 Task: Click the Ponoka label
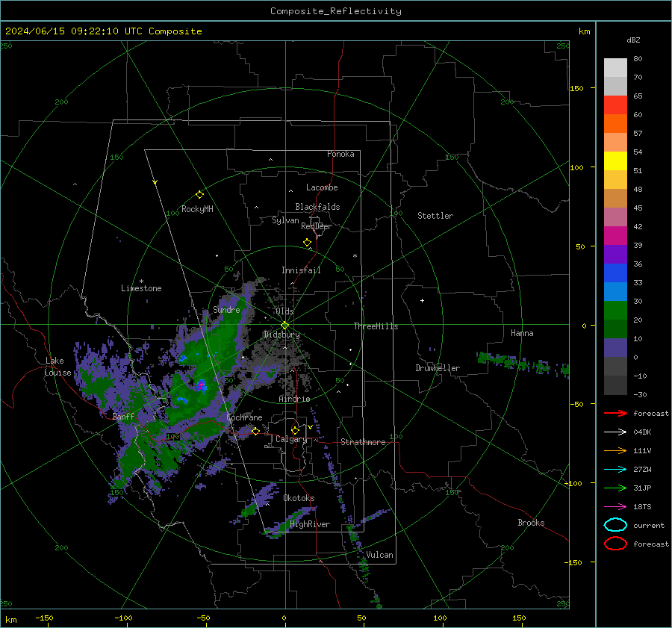(x=340, y=154)
